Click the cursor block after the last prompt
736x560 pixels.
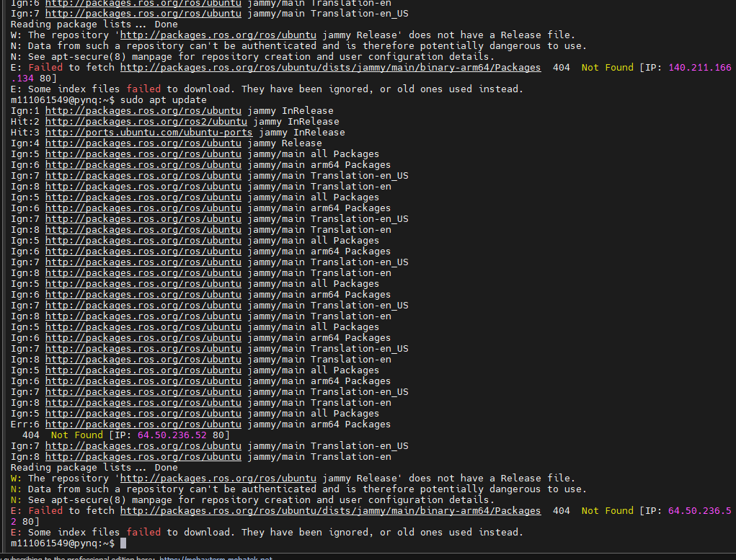click(x=123, y=543)
